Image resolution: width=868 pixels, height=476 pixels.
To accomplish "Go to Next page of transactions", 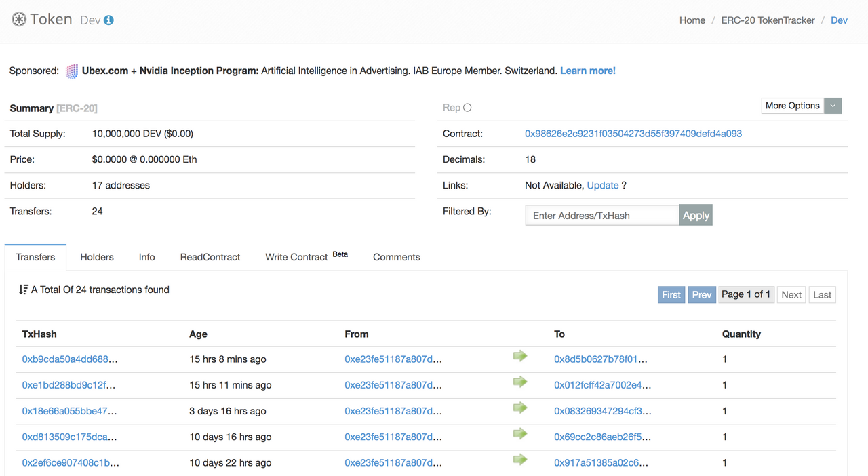I will 791,295.
